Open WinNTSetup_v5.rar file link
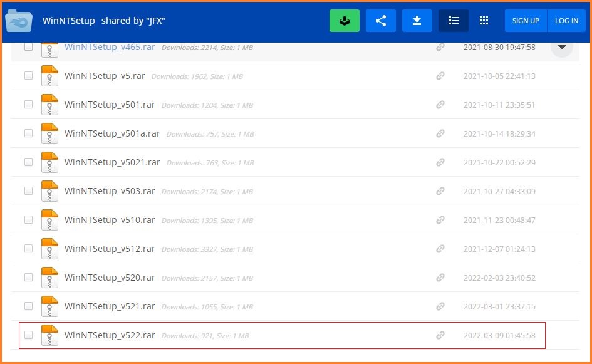 105,76
